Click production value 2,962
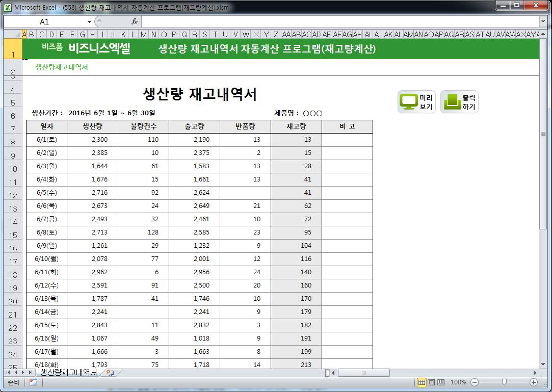Image resolution: width=552 pixels, height=392 pixels. [93, 272]
